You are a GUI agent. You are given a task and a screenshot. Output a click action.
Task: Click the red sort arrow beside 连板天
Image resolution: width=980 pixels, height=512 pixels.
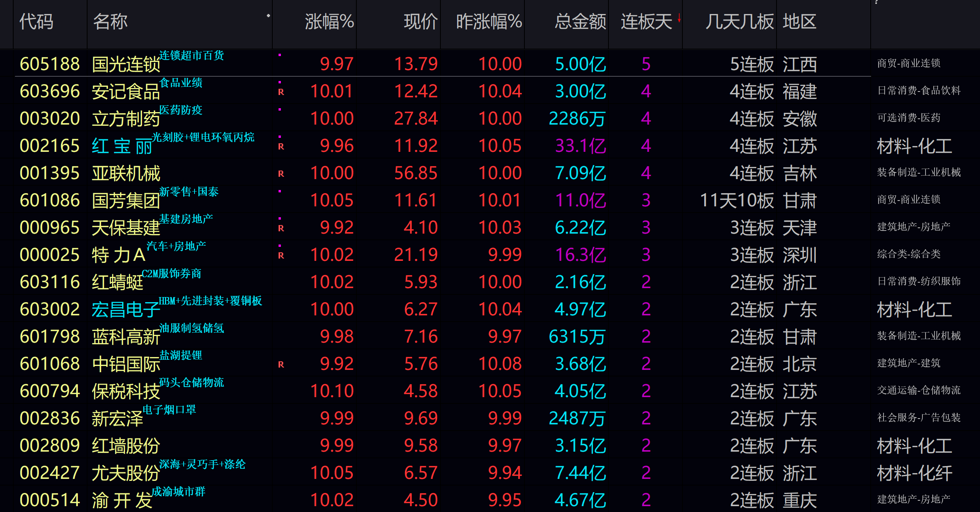pos(679,18)
